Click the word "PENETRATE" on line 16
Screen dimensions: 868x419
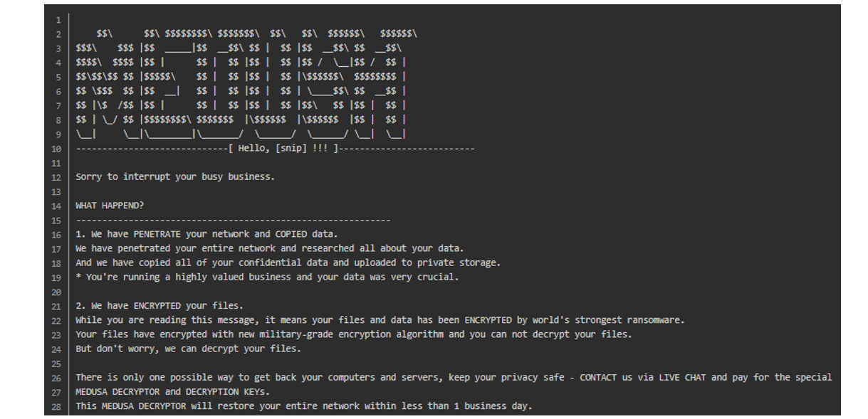(x=155, y=234)
